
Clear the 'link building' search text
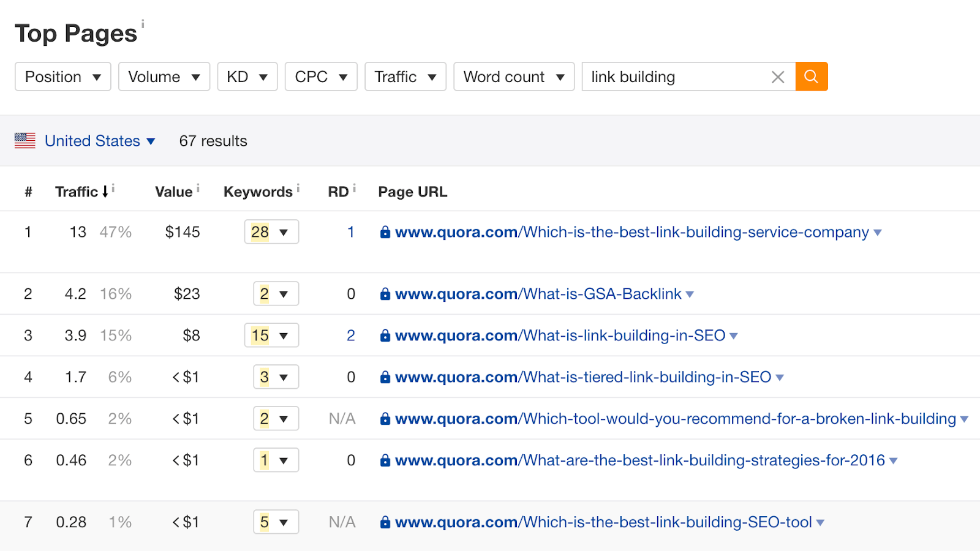(778, 77)
